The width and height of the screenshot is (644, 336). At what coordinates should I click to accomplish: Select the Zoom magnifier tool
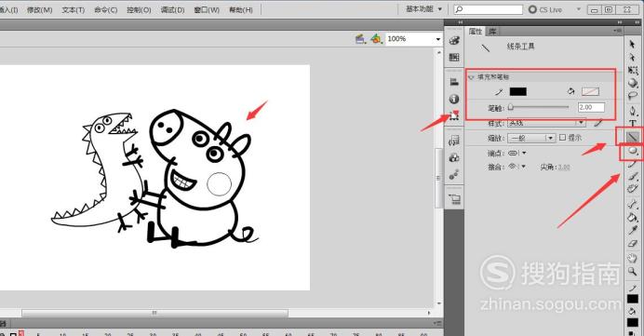pyautogui.click(x=633, y=271)
